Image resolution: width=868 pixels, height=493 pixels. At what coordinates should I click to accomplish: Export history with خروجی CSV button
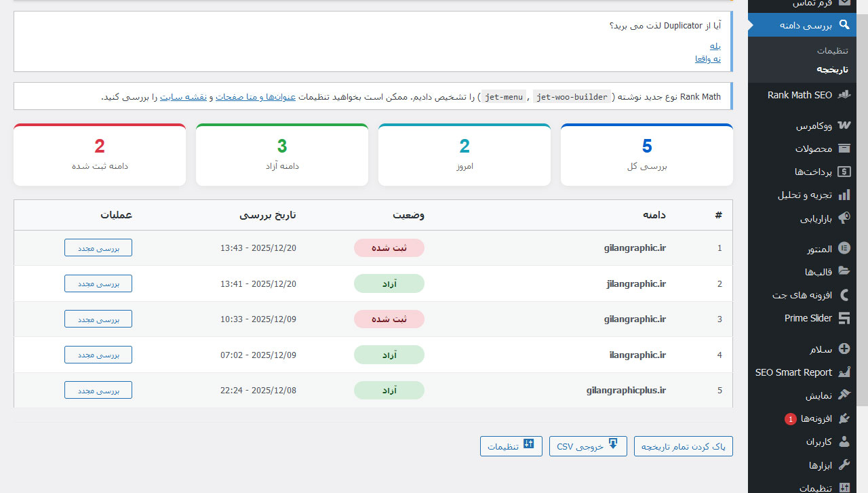coord(588,446)
